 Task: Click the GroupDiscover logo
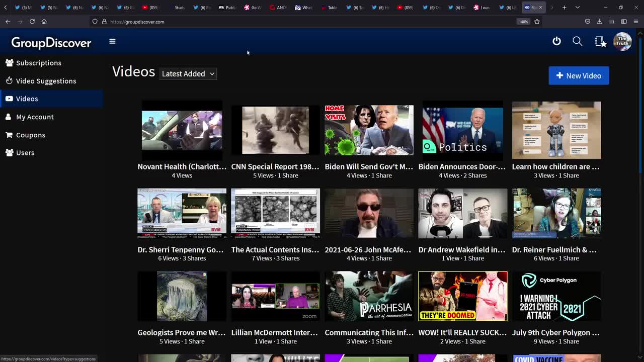(51, 43)
